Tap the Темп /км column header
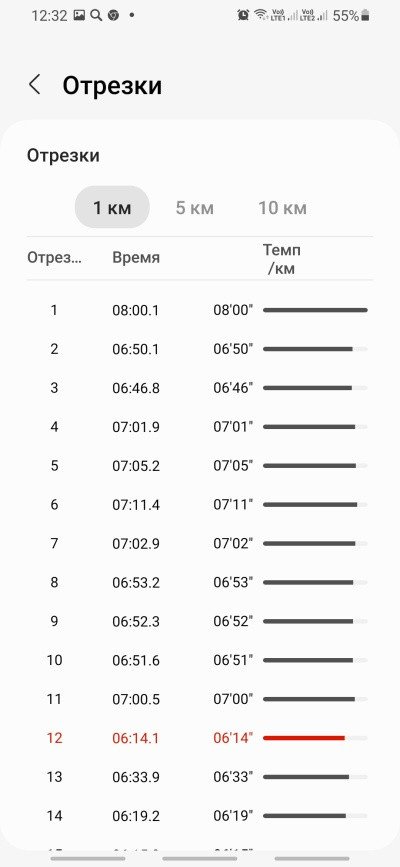The height and width of the screenshot is (867, 400). (282, 260)
